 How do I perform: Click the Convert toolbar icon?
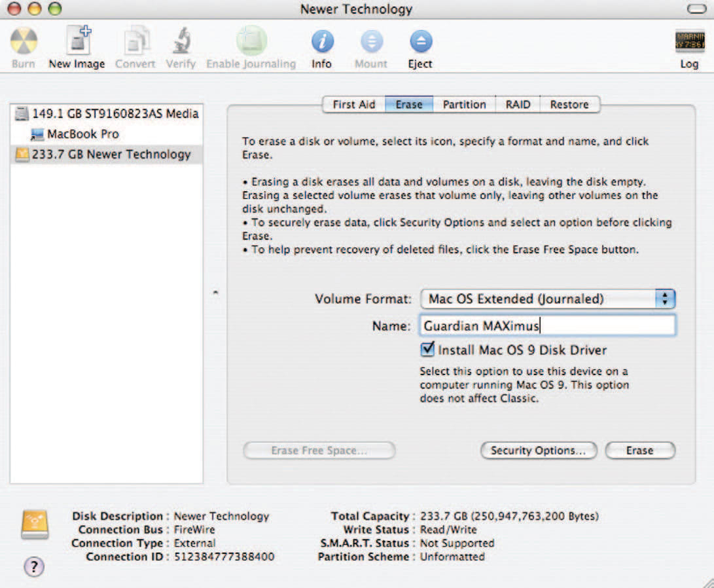135,43
